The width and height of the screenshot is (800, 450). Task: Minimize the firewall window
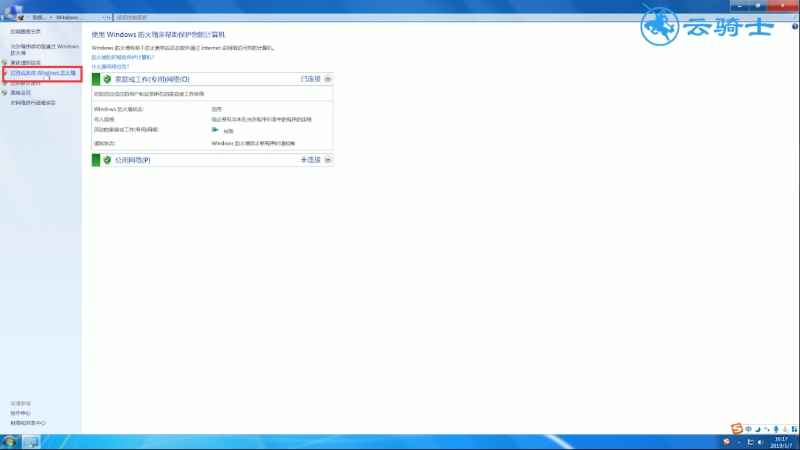pyautogui.click(x=739, y=6)
